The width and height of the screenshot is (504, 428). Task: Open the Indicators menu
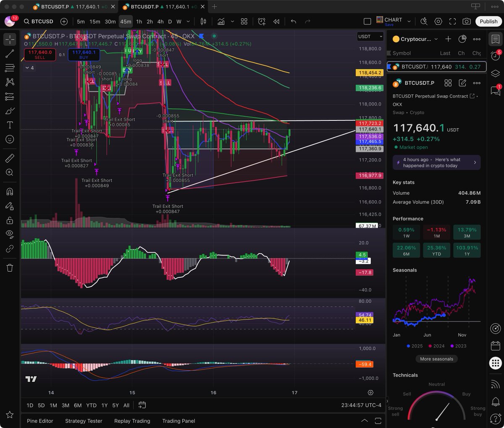221,21
